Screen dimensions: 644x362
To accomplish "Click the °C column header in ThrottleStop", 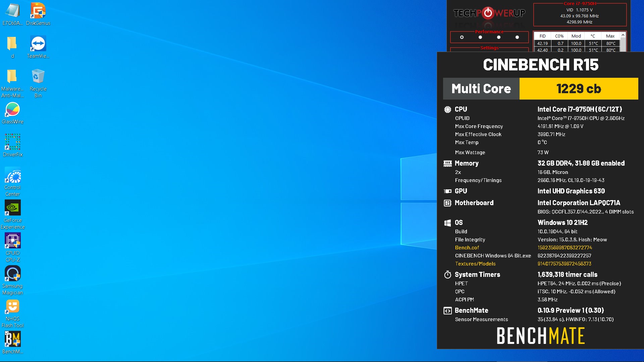I will (x=593, y=36).
